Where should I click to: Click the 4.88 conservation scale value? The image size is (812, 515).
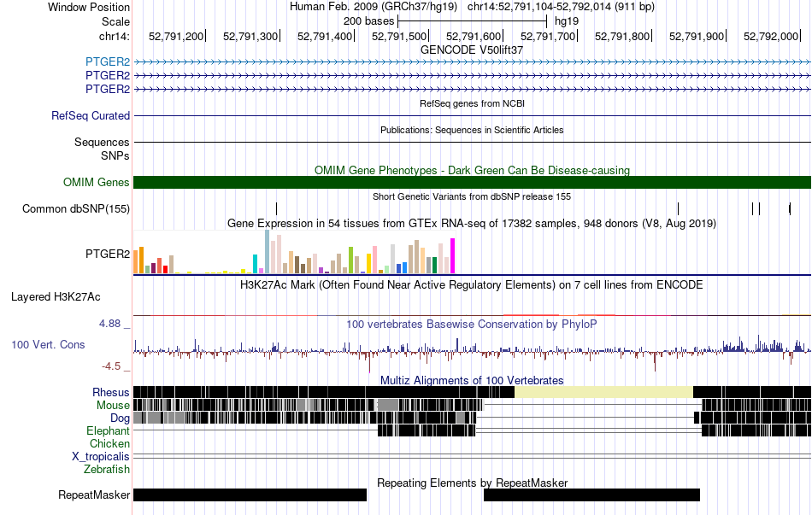click(x=109, y=324)
